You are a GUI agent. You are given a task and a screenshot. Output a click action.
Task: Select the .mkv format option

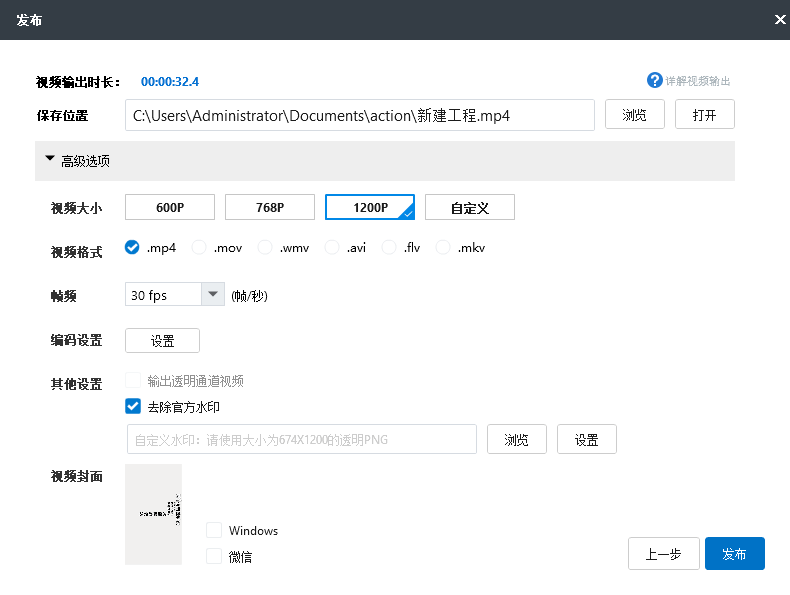(x=443, y=247)
